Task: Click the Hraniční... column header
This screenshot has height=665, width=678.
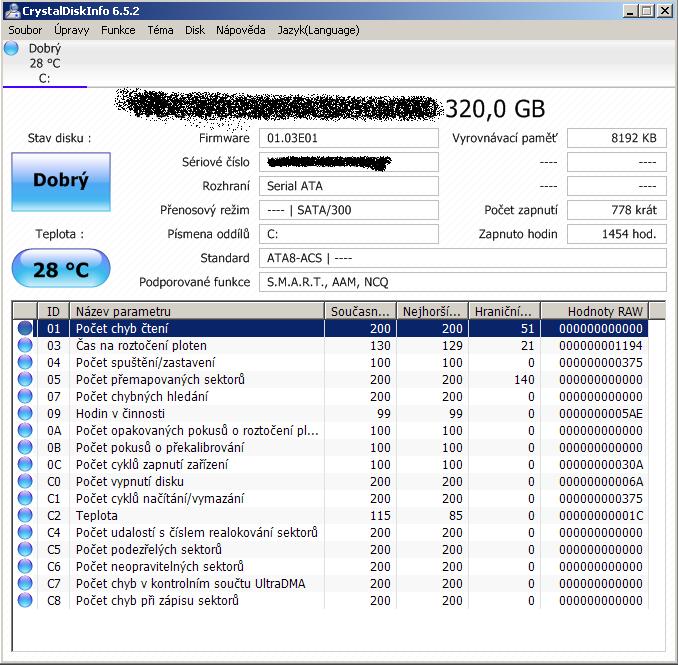Action: click(x=504, y=311)
